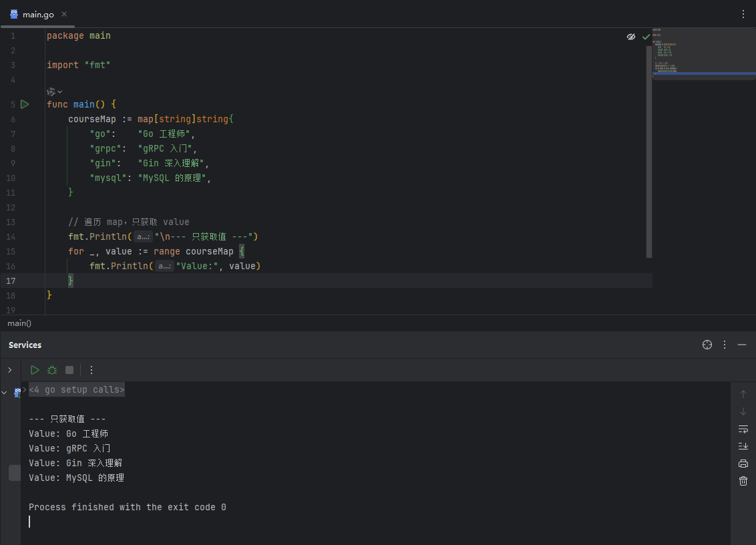The width and height of the screenshot is (756, 545).
Task: Click the main() breadcrumb
Action: click(x=19, y=323)
